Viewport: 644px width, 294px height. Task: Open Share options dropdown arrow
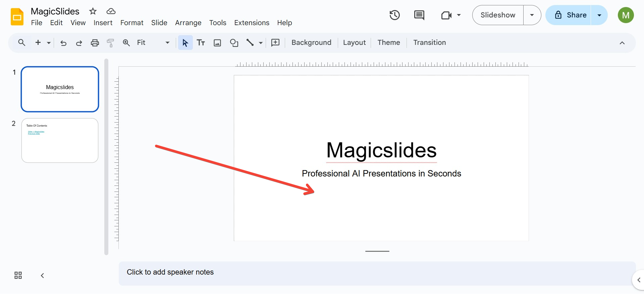pyautogui.click(x=599, y=15)
